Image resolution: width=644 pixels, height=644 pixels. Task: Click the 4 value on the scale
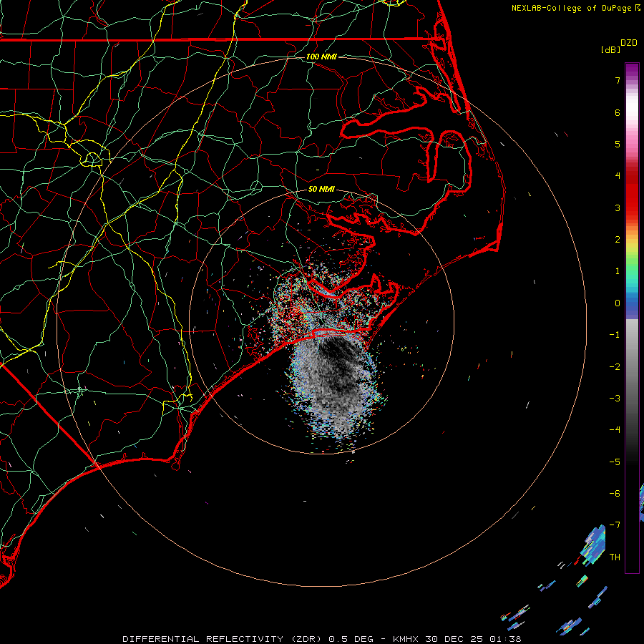[x=618, y=176]
